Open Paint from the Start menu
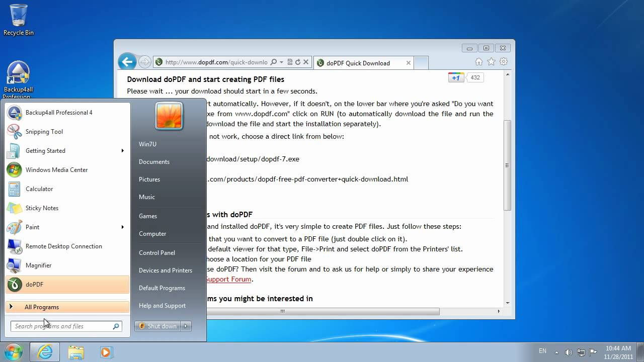Screen dimensions: 644x362 coord(67,227)
